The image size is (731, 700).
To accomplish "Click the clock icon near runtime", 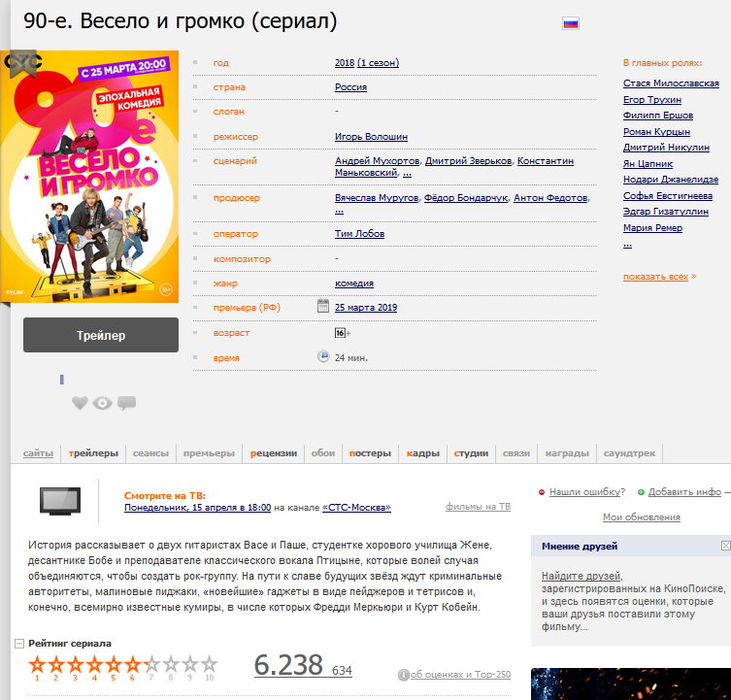I will [323, 356].
